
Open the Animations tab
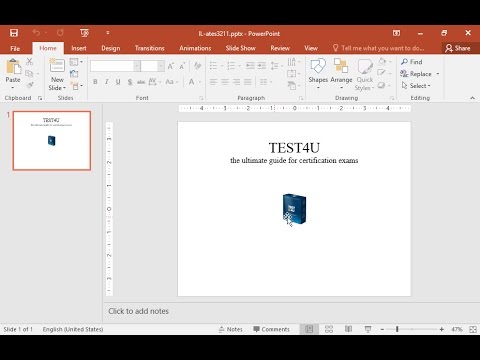[195, 48]
